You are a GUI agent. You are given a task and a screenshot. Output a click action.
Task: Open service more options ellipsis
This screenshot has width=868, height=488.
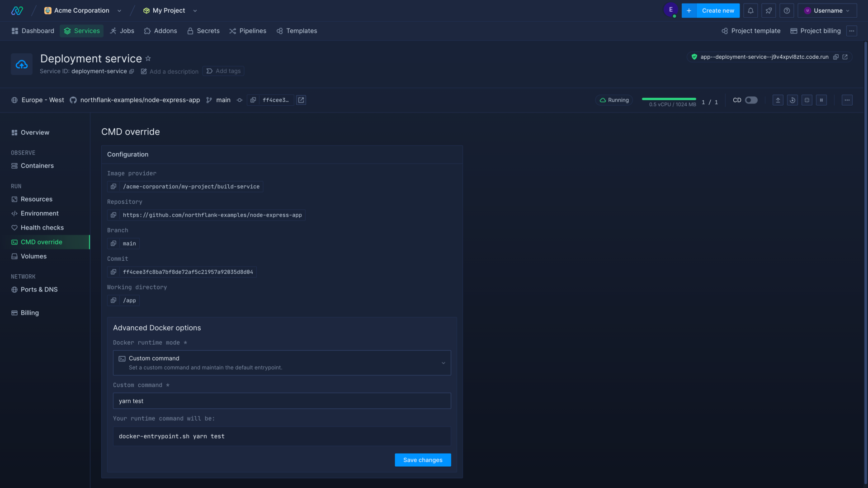pyautogui.click(x=847, y=100)
